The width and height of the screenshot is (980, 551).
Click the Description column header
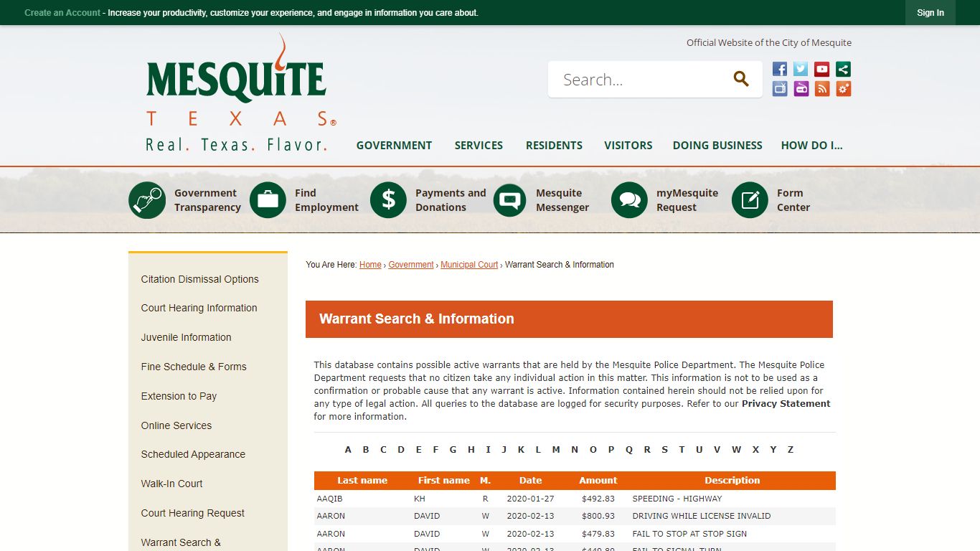point(732,481)
